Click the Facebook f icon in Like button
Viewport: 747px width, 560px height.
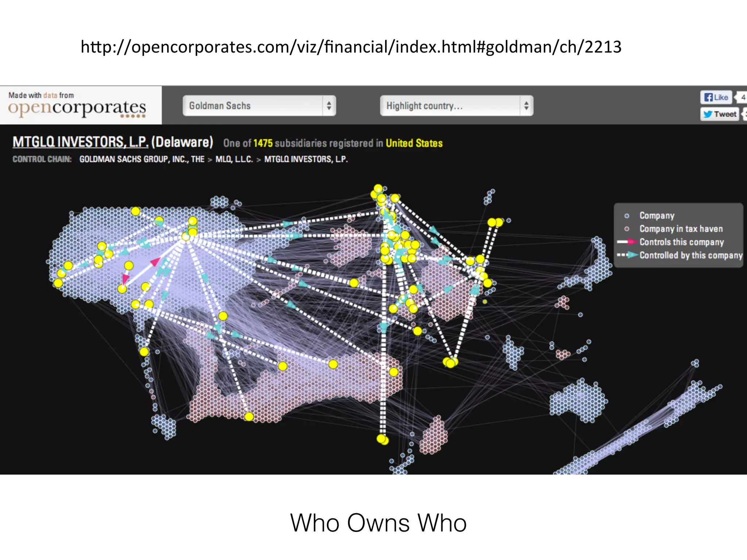pos(708,97)
